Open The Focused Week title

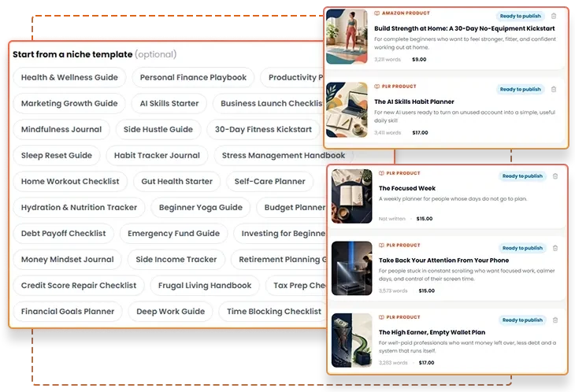tap(407, 188)
